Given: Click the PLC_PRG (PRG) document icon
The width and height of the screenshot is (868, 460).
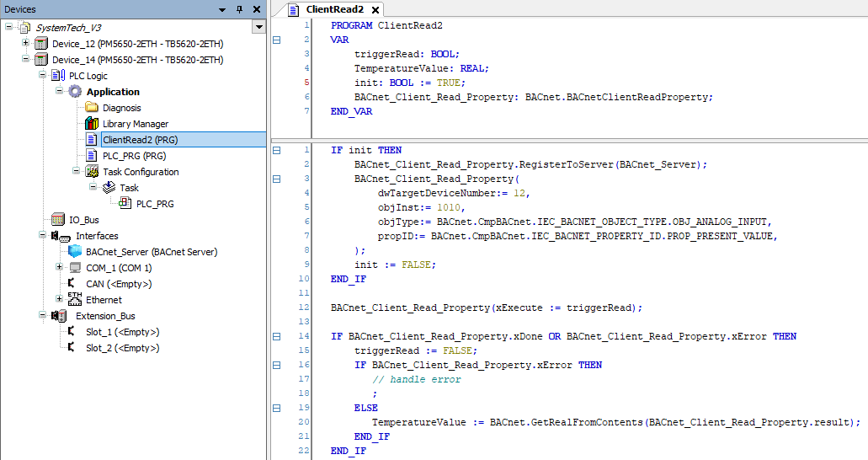Looking at the screenshot, I should [x=92, y=156].
